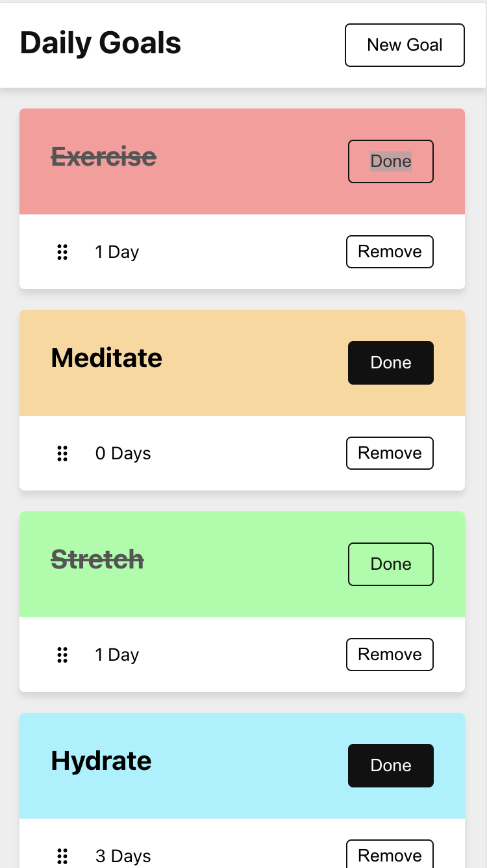Image resolution: width=487 pixels, height=868 pixels.
Task: Toggle Done on the Stretch goal
Action: coord(391,564)
